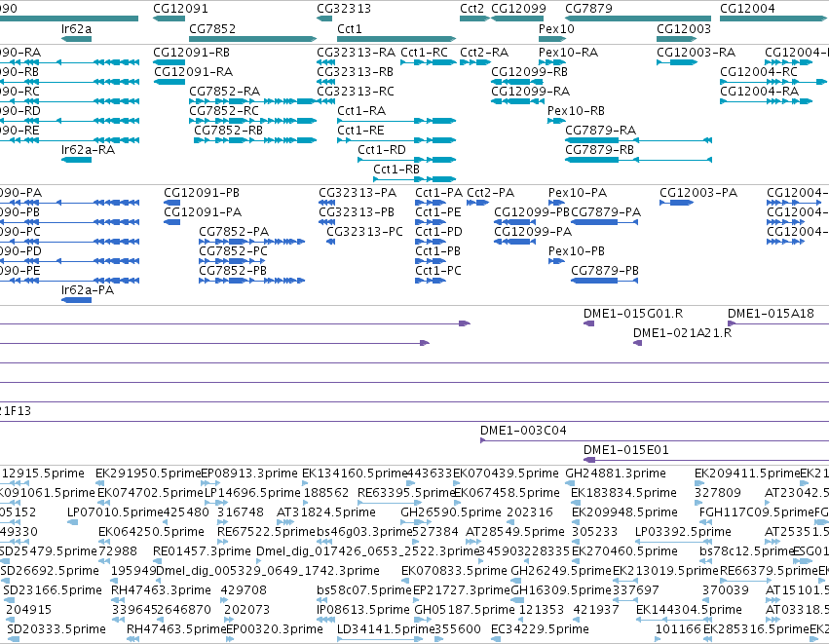Select transcript Cct1-RC label
Image resolution: width=829 pixels, height=644 pixels.
coord(424,53)
